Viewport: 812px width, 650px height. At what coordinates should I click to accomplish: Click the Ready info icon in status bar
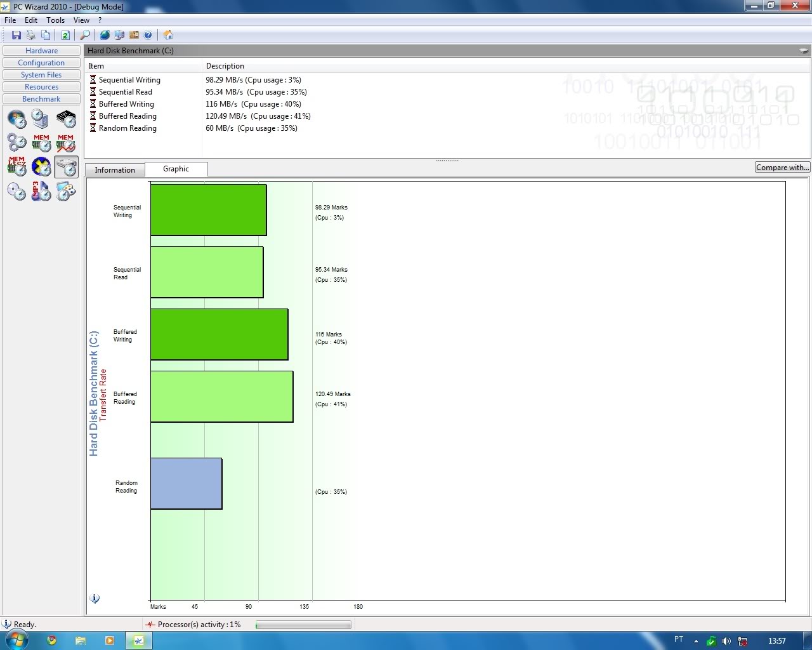coord(7,624)
